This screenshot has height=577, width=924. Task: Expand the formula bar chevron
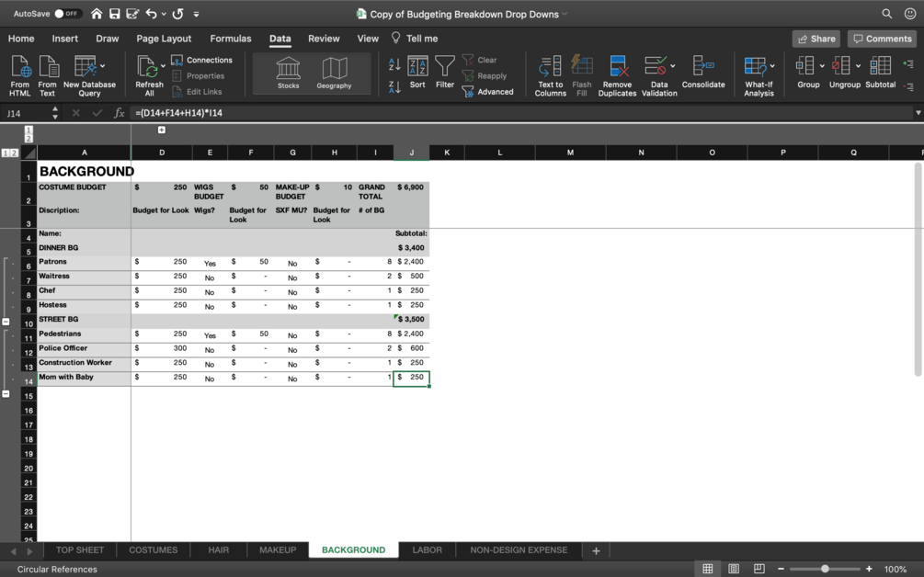[x=918, y=113]
